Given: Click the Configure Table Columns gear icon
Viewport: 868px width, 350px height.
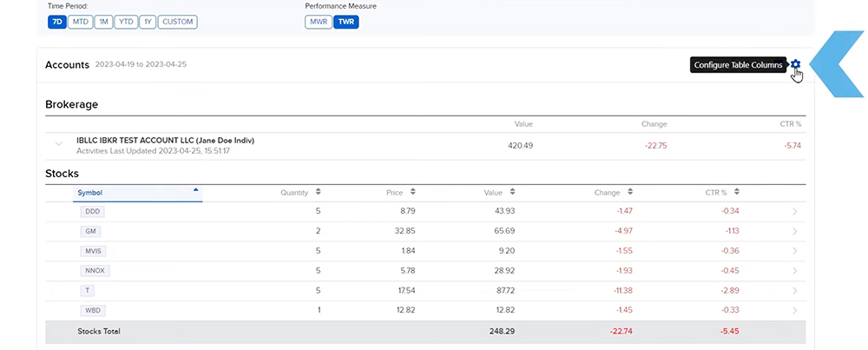Looking at the screenshot, I should pos(795,64).
